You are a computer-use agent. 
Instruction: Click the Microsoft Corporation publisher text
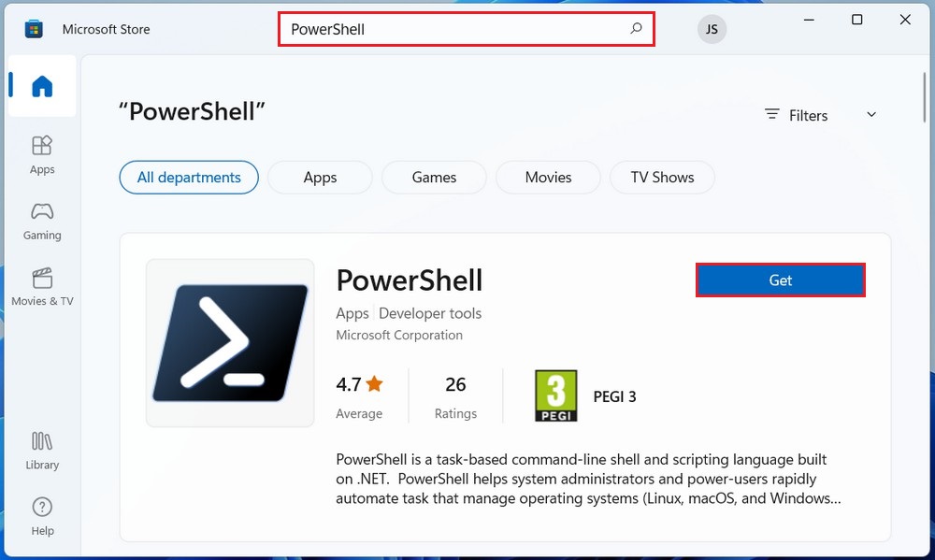click(x=399, y=336)
